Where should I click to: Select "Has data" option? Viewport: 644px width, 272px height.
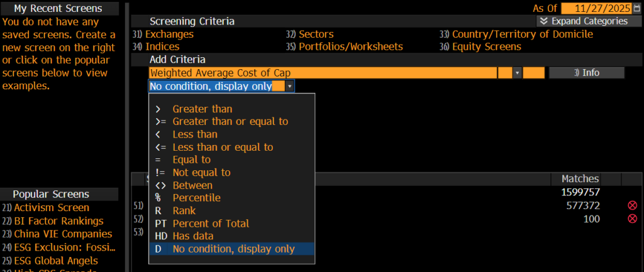[193, 236]
